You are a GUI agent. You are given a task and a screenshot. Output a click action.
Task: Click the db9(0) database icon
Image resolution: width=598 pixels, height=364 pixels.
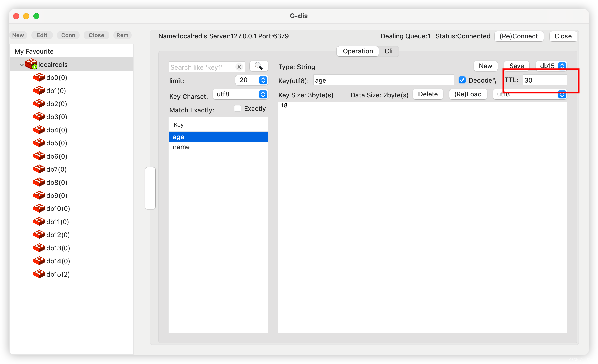click(39, 195)
